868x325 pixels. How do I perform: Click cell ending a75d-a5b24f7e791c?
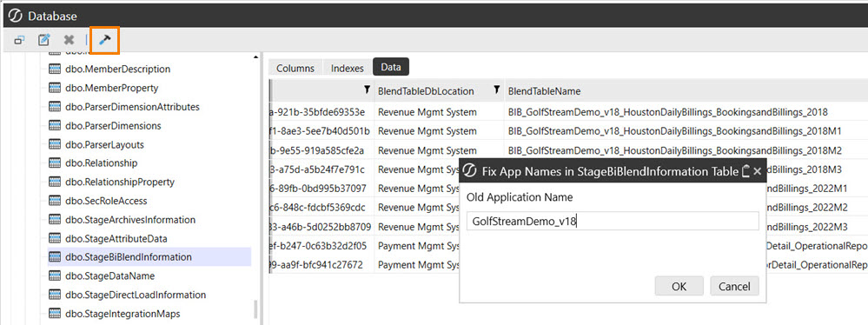(321, 169)
